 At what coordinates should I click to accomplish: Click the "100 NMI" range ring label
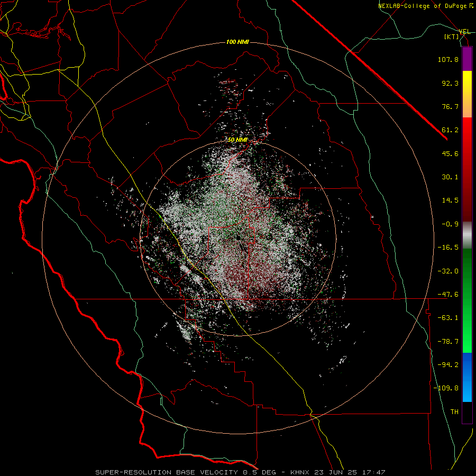(x=237, y=42)
